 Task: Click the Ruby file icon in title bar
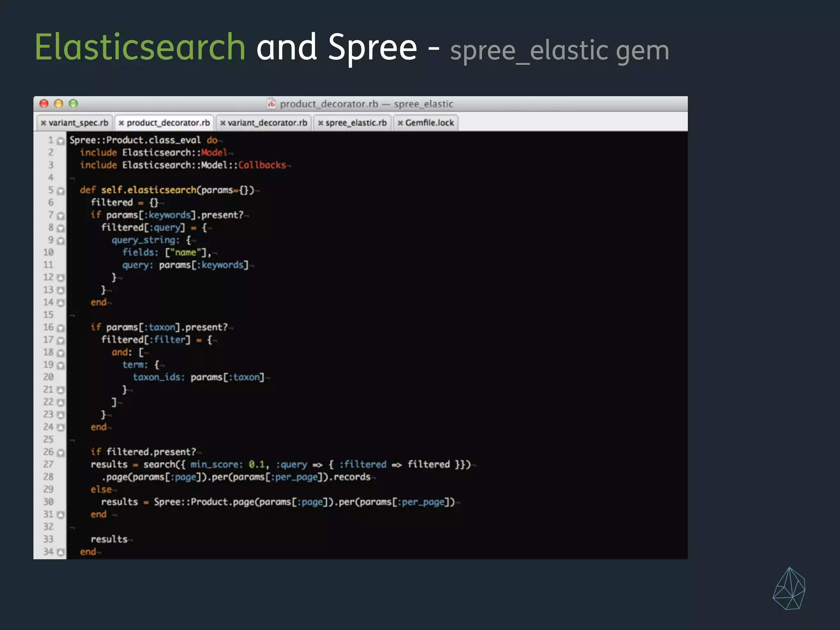click(x=271, y=104)
